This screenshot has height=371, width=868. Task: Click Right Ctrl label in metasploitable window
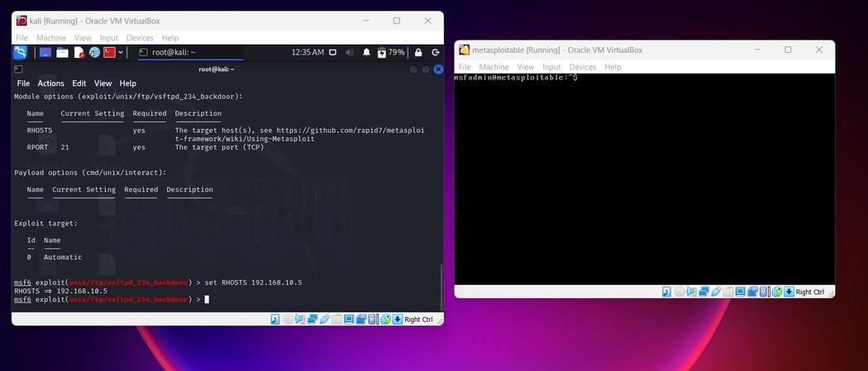(810, 292)
